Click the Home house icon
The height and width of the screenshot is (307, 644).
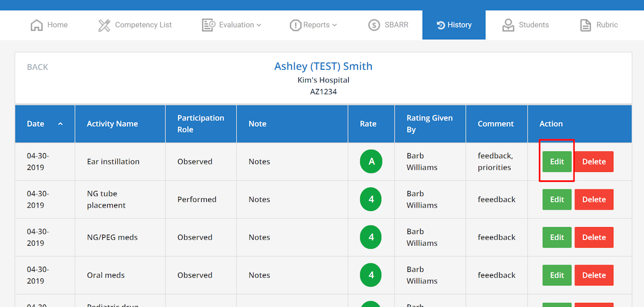37,25
